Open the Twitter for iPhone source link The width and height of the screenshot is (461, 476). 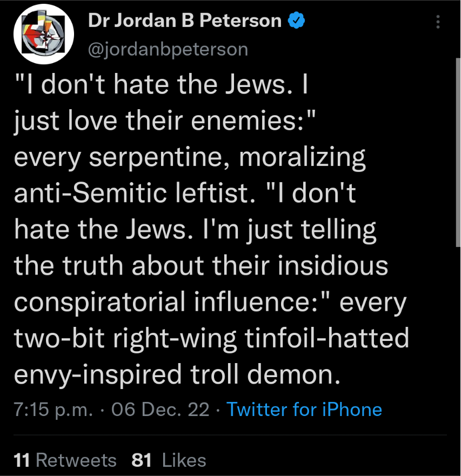(x=304, y=409)
